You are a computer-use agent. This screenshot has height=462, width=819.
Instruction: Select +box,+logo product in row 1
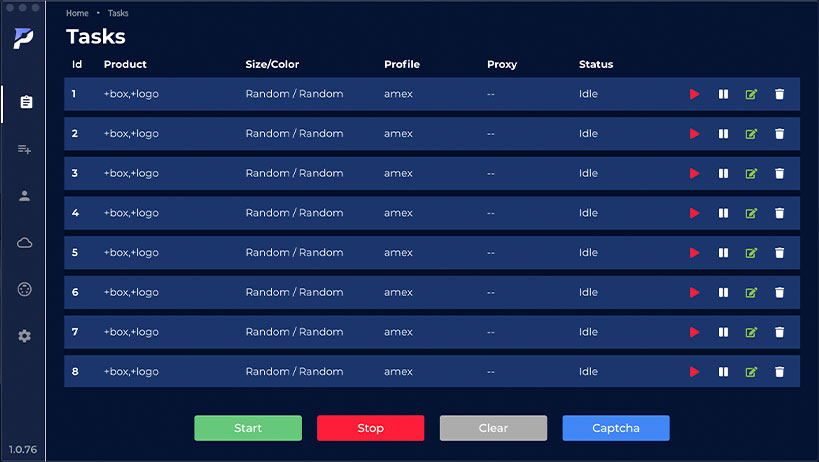pos(131,94)
